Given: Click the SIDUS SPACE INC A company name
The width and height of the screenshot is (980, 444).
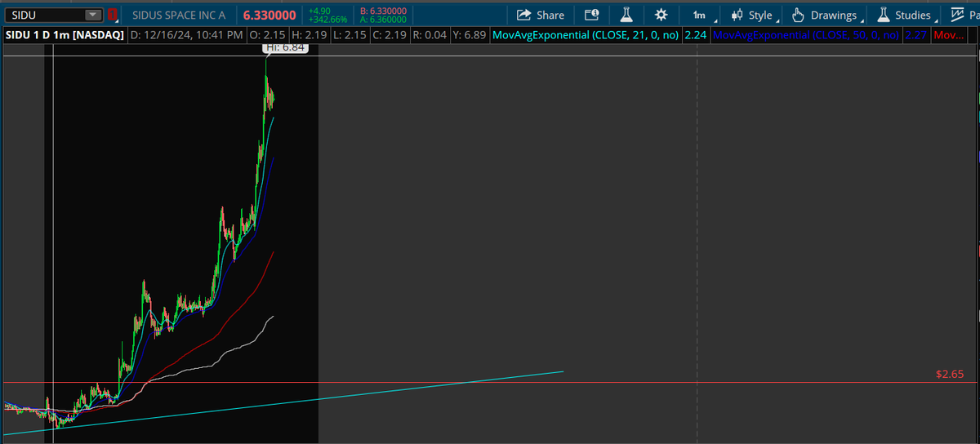Looking at the screenshot, I should (x=179, y=15).
